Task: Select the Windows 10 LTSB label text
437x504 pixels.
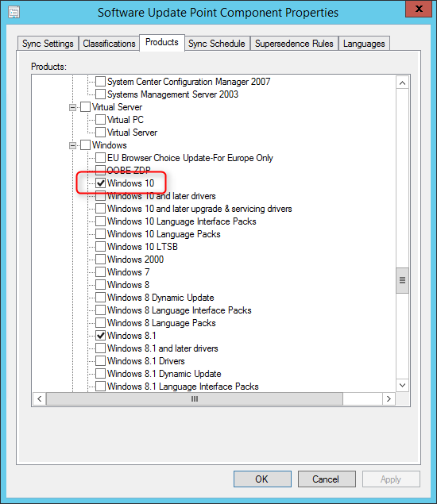Action: point(142,247)
